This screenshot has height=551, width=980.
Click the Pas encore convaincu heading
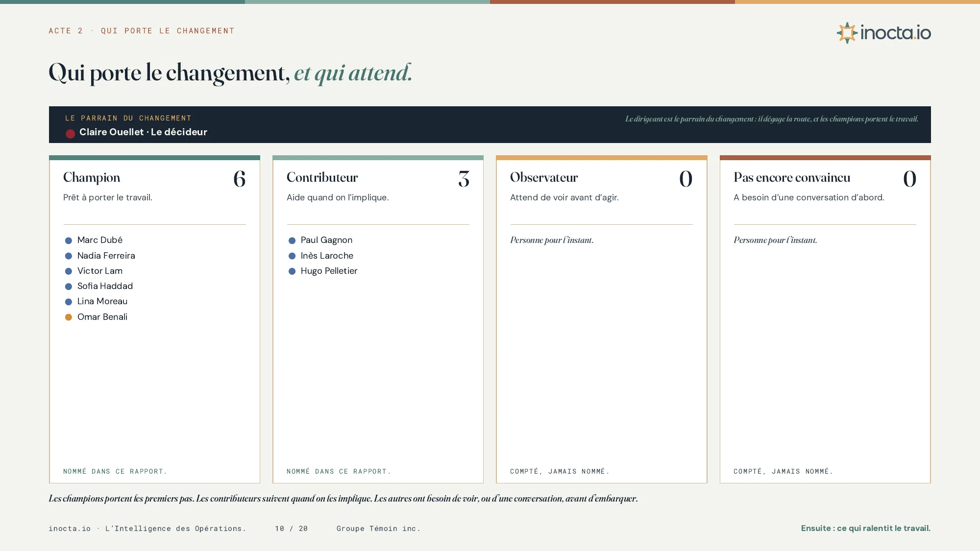click(x=792, y=177)
